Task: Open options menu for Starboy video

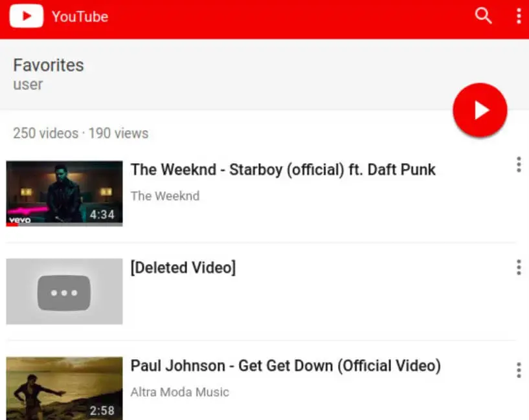Action: [519, 164]
